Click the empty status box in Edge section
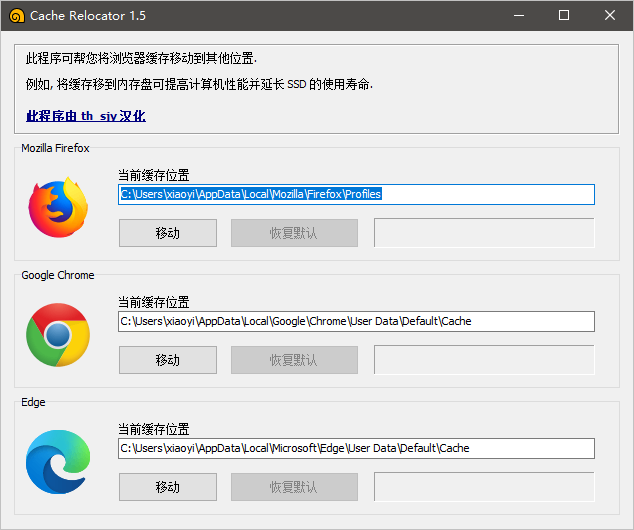 (x=484, y=487)
